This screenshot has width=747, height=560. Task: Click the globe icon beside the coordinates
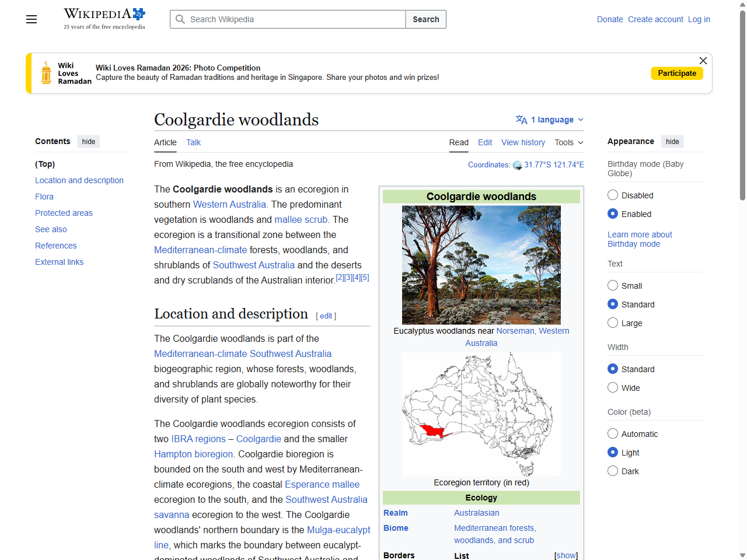pyautogui.click(x=517, y=165)
